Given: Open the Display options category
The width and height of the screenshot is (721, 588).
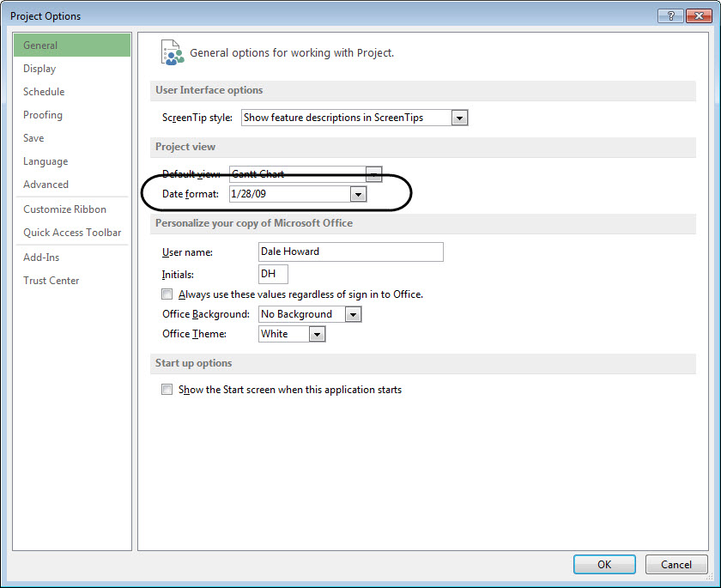Looking at the screenshot, I should (72, 69).
